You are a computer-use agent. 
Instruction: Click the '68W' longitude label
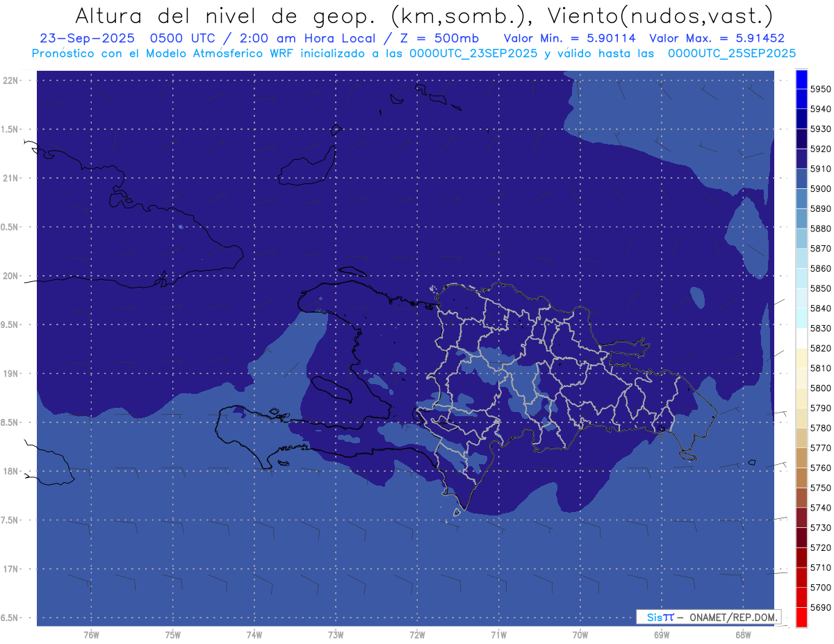click(743, 635)
